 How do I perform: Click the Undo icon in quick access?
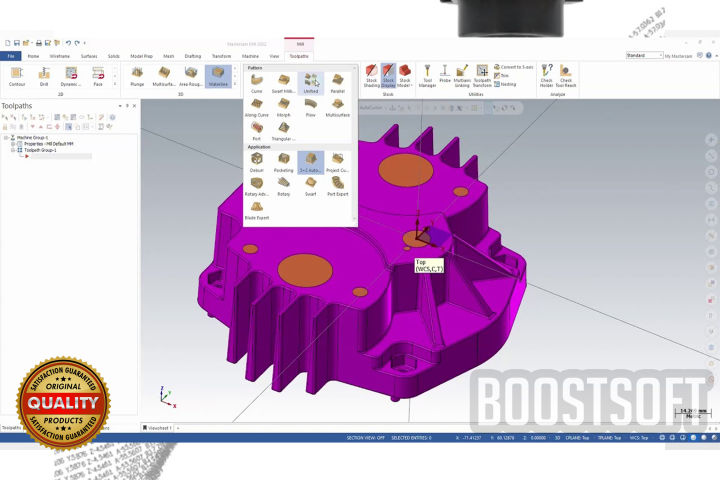68,43
